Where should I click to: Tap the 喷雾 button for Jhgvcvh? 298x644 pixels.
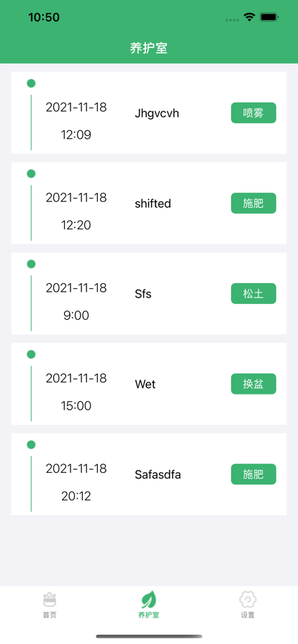pyautogui.click(x=253, y=113)
